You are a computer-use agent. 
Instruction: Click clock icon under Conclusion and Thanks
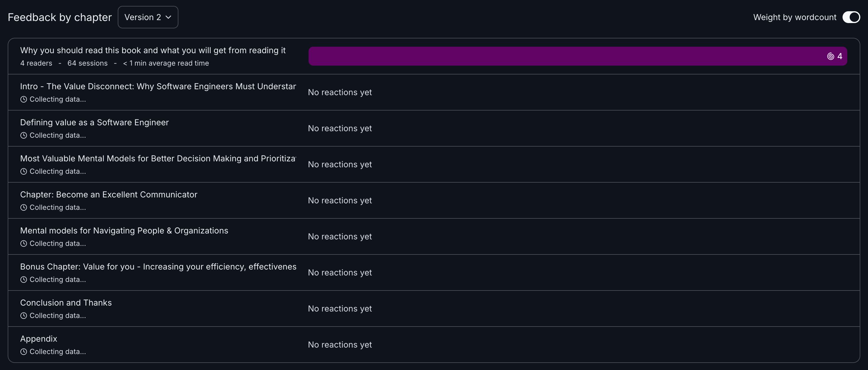24,315
